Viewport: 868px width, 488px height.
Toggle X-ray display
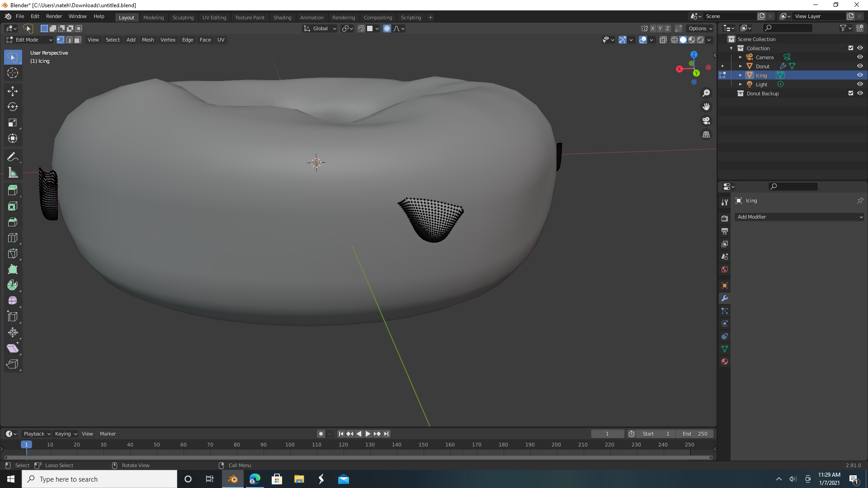pos(663,40)
